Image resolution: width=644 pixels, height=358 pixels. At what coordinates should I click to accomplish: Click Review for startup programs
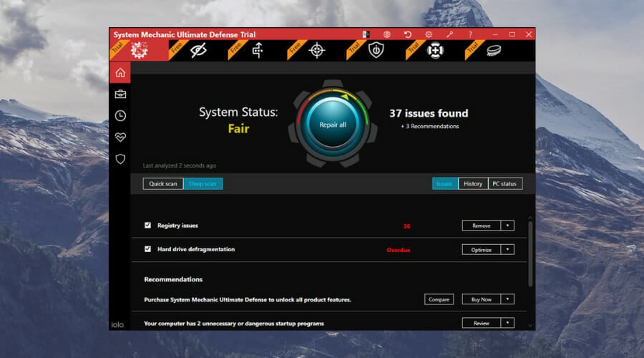pyautogui.click(x=482, y=323)
